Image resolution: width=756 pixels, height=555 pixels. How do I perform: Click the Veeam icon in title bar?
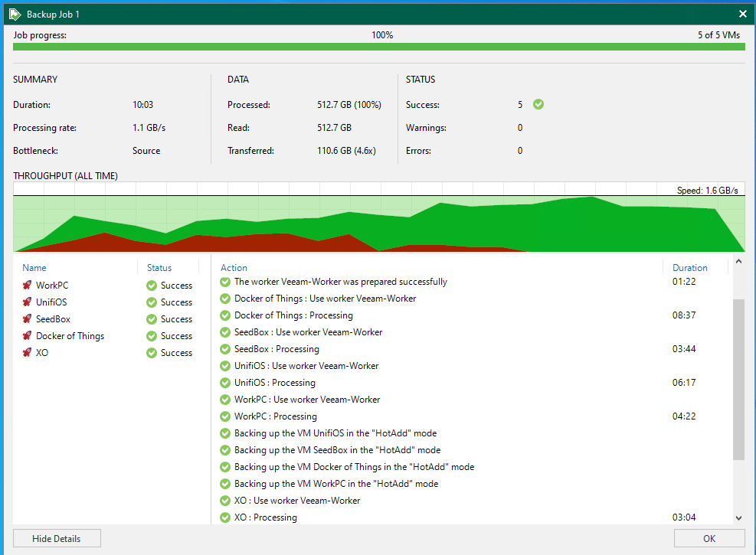coord(14,14)
